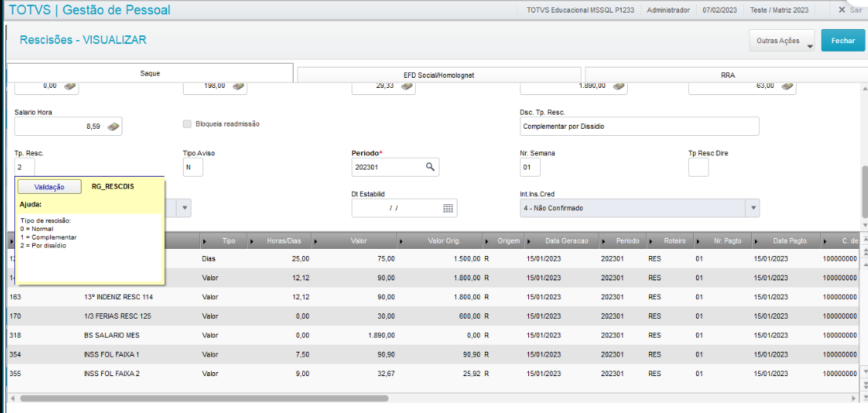The width and height of the screenshot is (868, 413).
Task: Click the Fechar button
Action: pyautogui.click(x=843, y=41)
